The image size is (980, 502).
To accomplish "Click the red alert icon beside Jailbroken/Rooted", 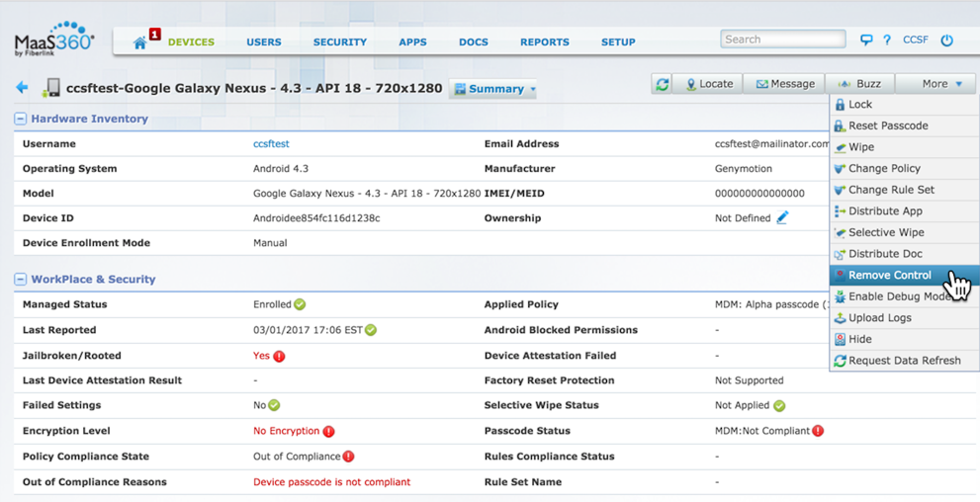I will click(279, 356).
